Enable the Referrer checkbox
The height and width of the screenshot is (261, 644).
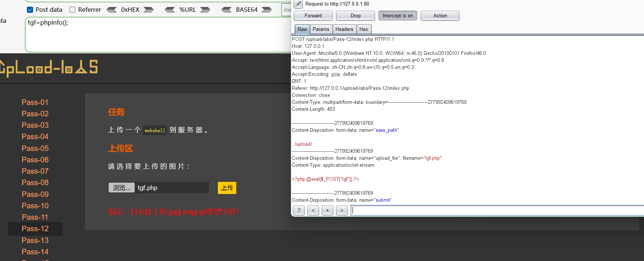tap(72, 10)
